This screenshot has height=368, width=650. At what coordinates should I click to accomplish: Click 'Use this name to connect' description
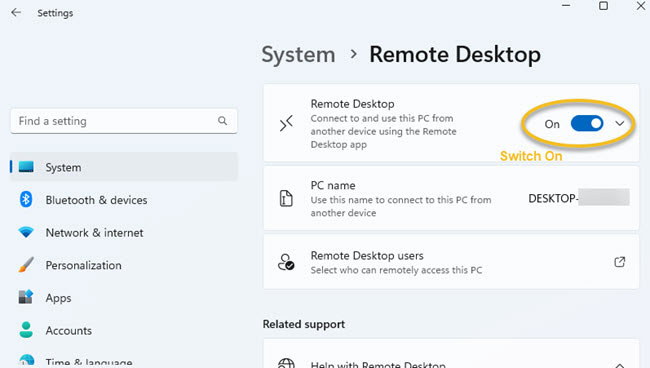401,206
